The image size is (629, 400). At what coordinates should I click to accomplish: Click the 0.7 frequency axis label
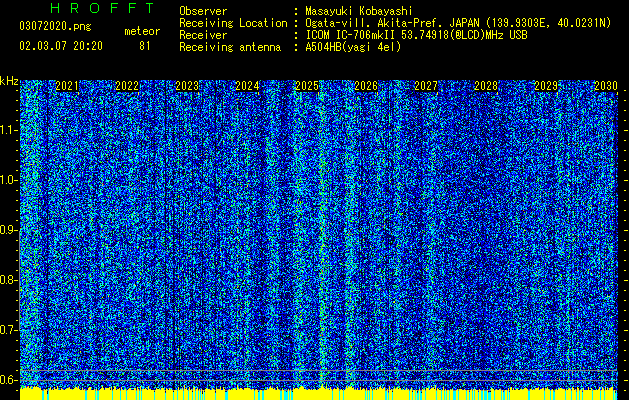(9, 330)
